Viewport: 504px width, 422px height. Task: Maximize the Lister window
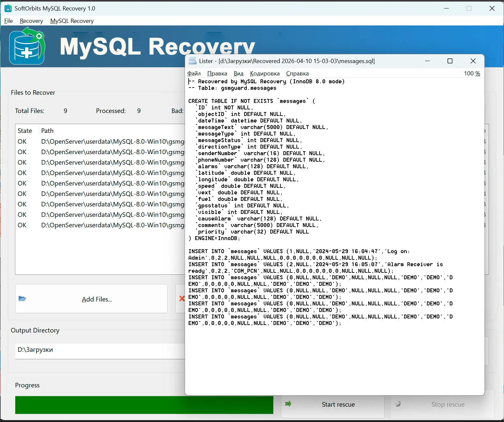[450, 61]
